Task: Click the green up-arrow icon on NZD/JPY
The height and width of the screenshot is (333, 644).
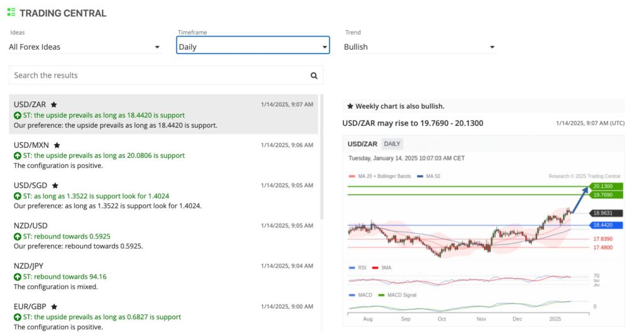Action: tap(17, 277)
